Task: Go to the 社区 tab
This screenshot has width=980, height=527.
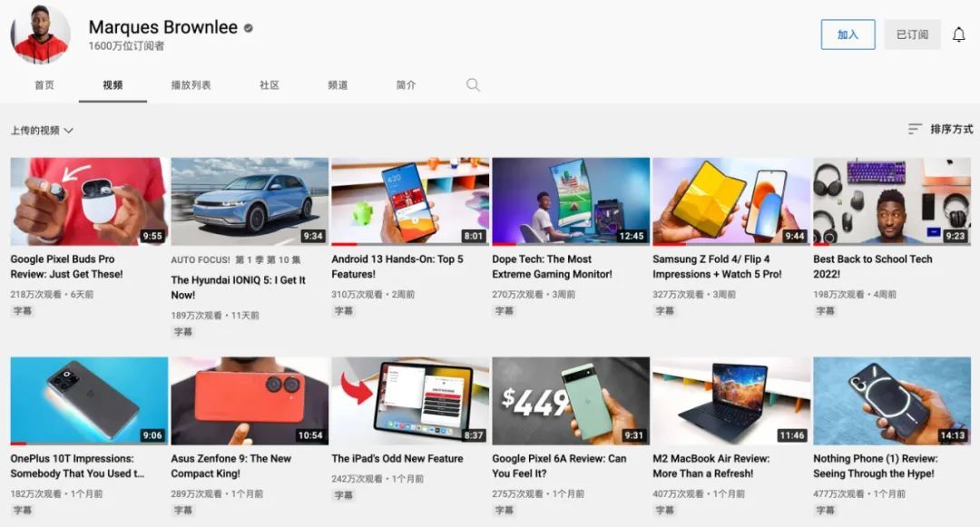Action: tap(269, 85)
